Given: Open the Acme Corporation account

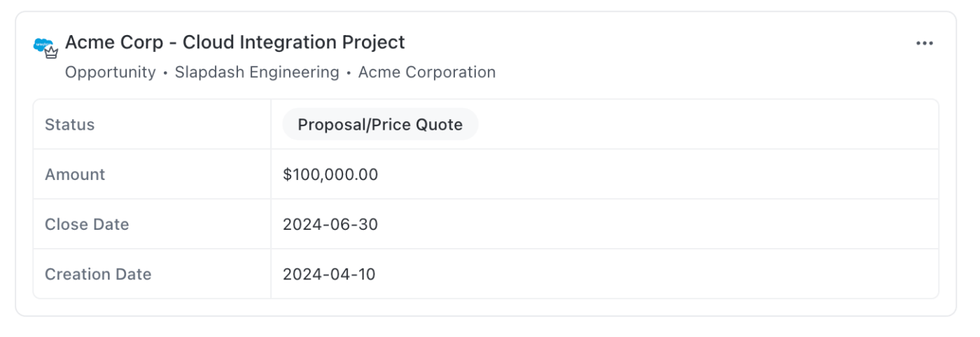Looking at the screenshot, I should coord(427,72).
